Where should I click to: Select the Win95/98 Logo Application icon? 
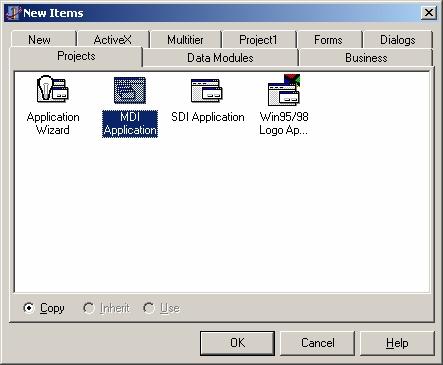click(284, 89)
